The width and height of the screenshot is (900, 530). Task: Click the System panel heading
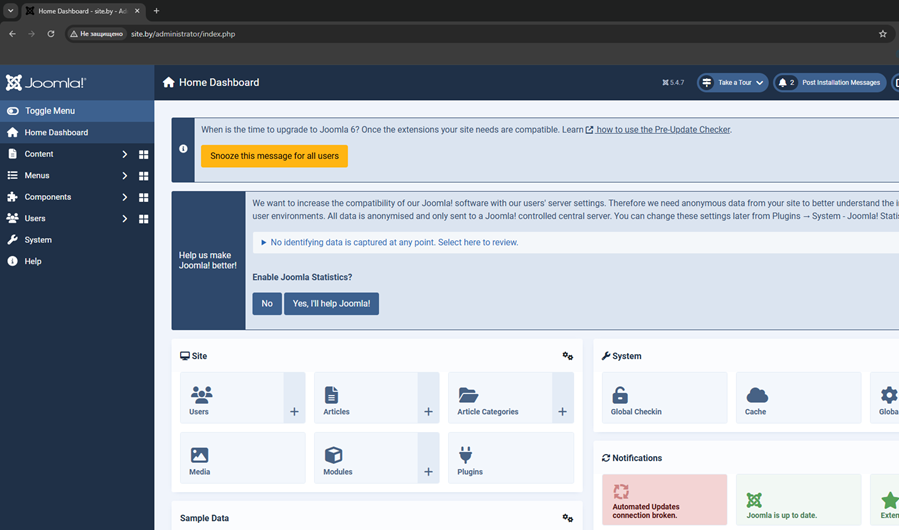[622, 356]
